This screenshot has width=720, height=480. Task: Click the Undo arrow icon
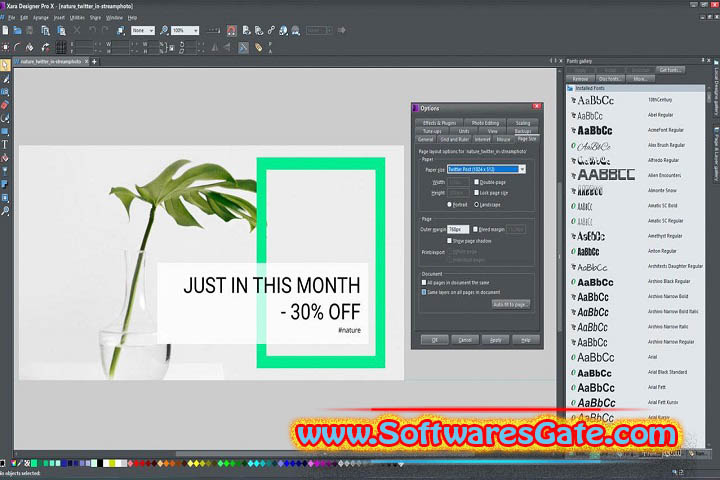[92, 30]
